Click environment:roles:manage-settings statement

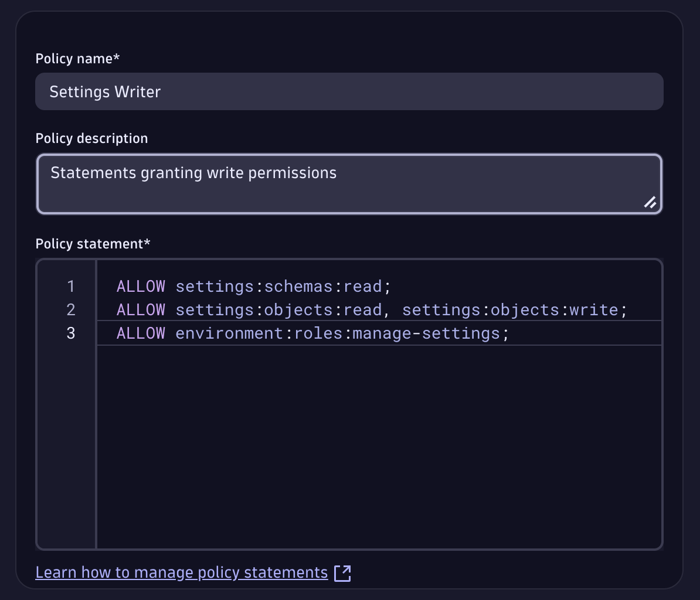click(337, 333)
